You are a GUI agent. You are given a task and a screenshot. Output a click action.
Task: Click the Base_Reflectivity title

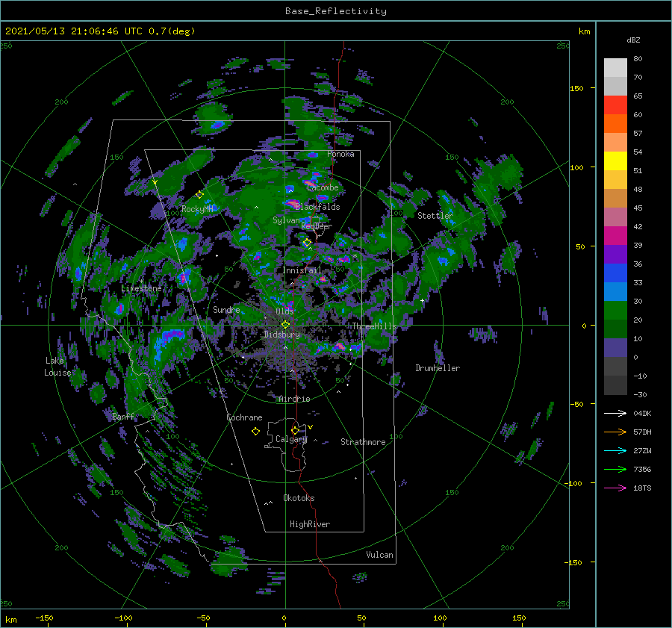coord(336,11)
